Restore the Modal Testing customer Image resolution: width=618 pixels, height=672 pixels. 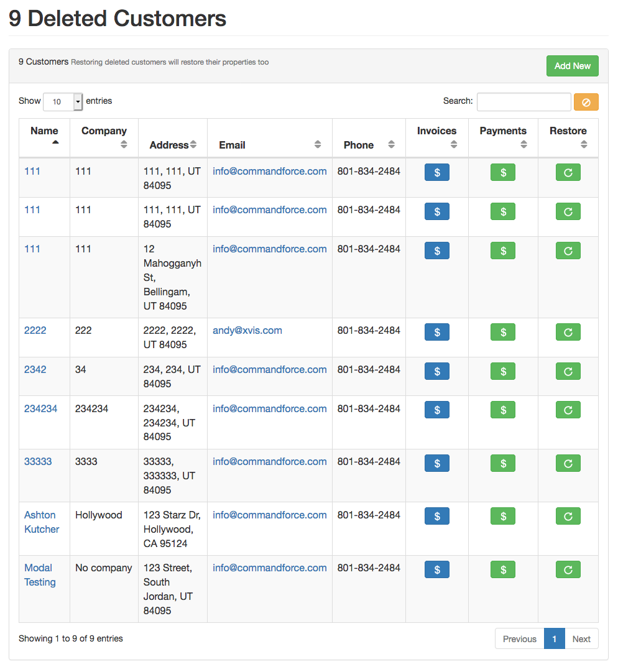568,569
